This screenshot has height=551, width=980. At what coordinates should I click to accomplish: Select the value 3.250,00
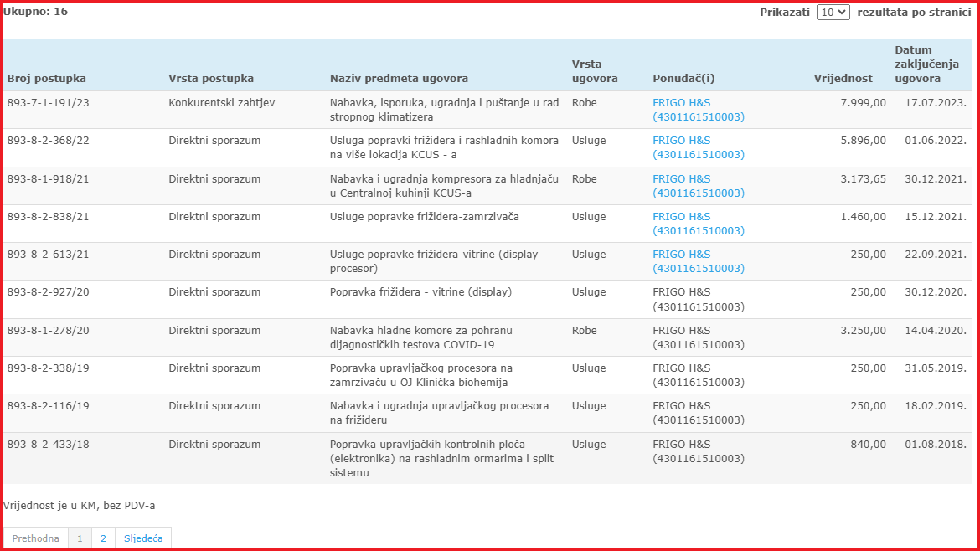863,331
